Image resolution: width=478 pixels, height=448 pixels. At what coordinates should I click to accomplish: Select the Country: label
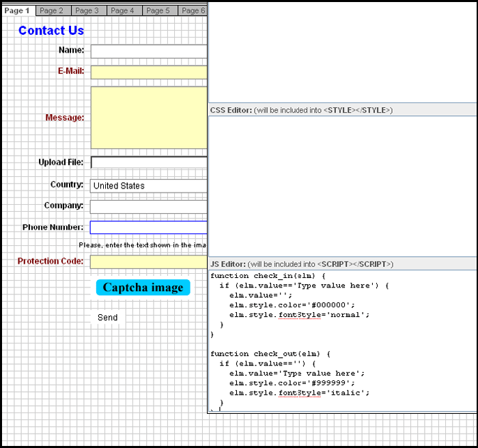coord(67,184)
